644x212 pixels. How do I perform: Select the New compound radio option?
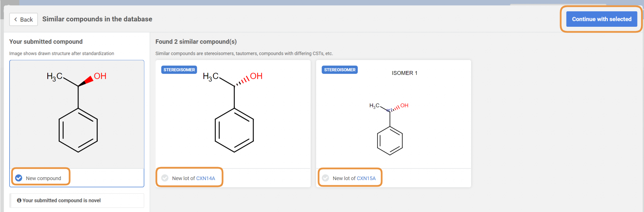point(19,178)
